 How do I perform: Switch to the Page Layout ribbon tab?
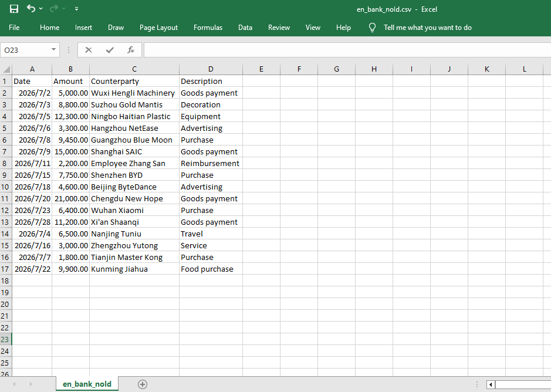click(x=158, y=28)
